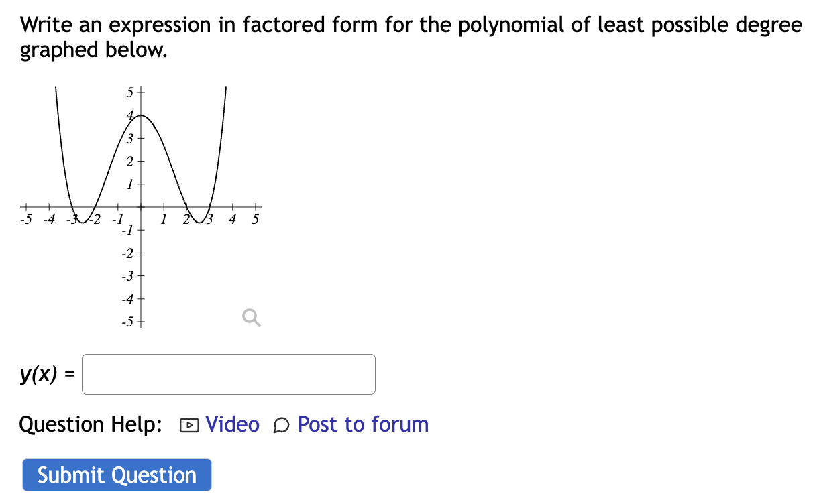Screen dimensions: 813x504
Task: Open the Video help link
Action: (232, 424)
